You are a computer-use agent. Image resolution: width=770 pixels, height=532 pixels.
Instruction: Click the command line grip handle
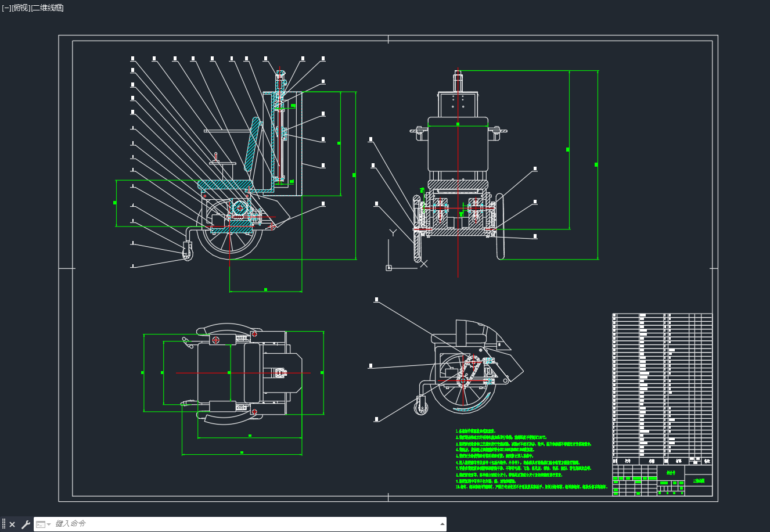pyautogui.click(x=3, y=524)
